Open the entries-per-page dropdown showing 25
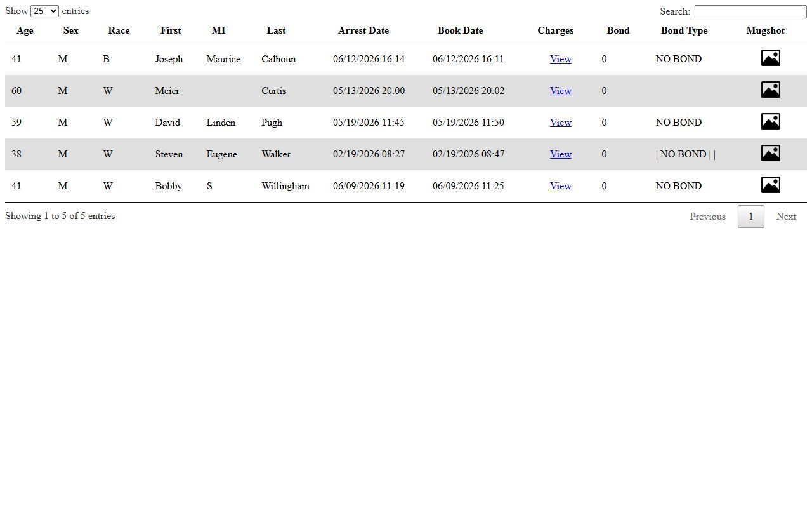Image resolution: width=812 pixels, height=508 pixels. (44, 11)
